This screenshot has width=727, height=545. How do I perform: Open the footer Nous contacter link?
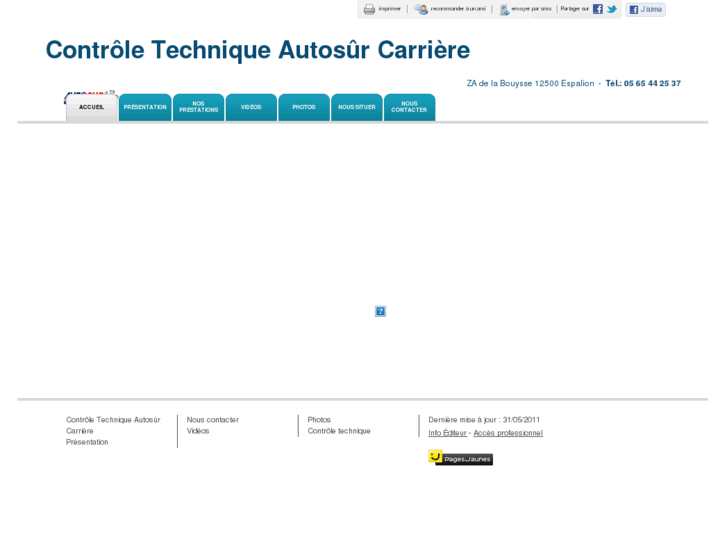[x=213, y=420]
